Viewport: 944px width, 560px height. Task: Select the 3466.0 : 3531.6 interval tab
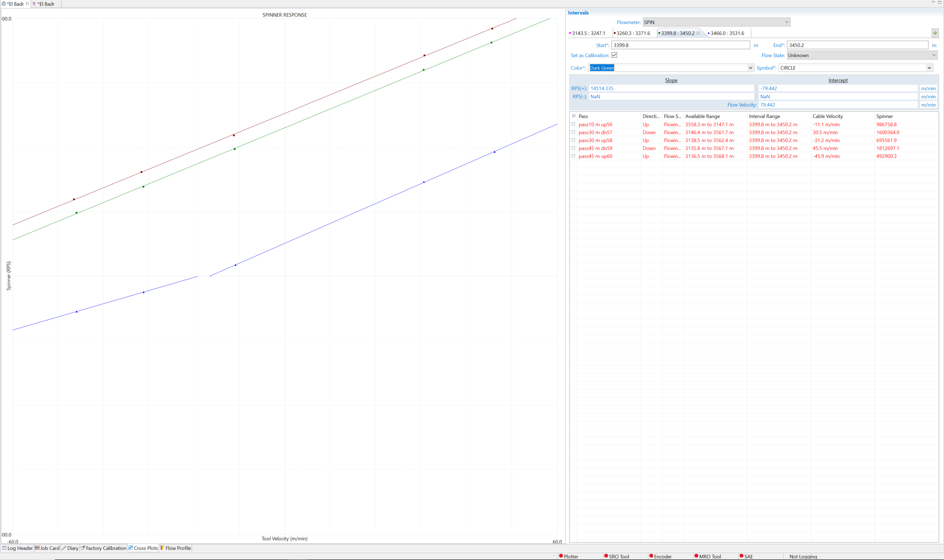[x=727, y=33]
